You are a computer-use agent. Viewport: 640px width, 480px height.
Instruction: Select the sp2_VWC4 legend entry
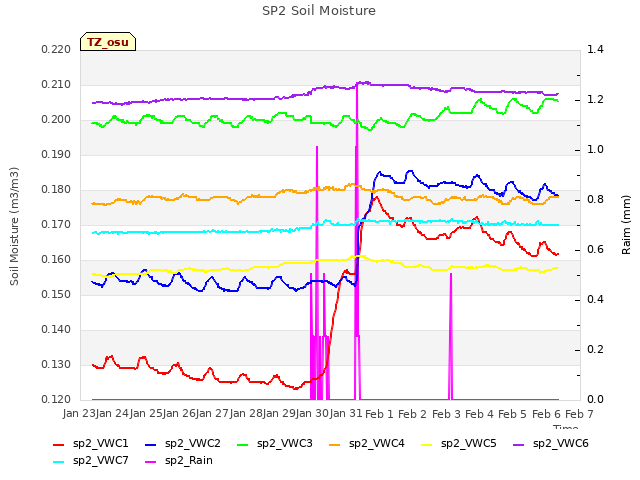tap(367, 444)
